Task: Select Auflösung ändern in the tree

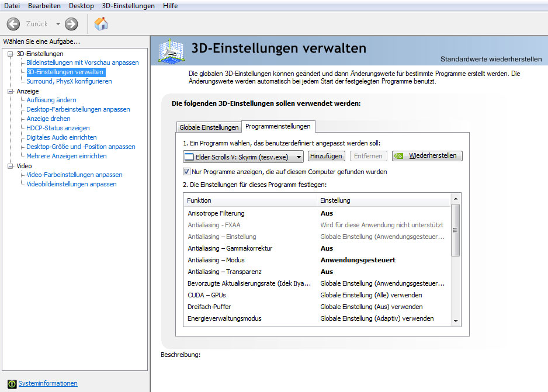Action: pyautogui.click(x=51, y=100)
